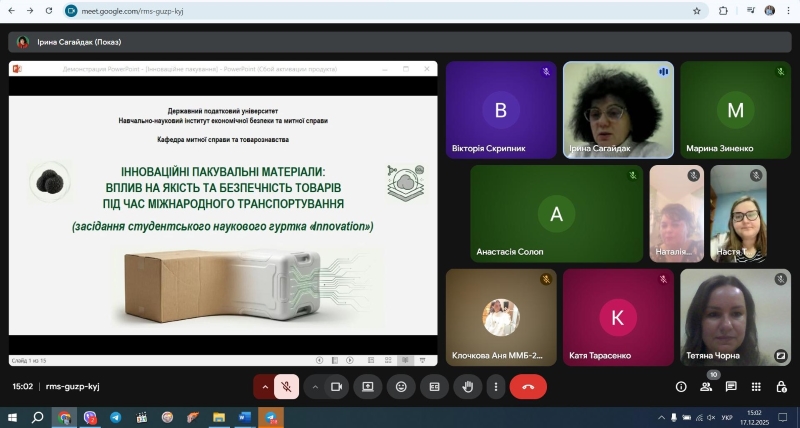800x428 pixels.
Task: Select Вікторія Скрипник participant tile
Action: (501, 110)
